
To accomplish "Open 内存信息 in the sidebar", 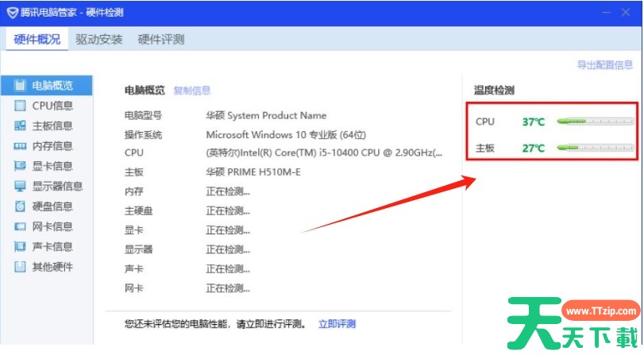I will pos(47,146).
